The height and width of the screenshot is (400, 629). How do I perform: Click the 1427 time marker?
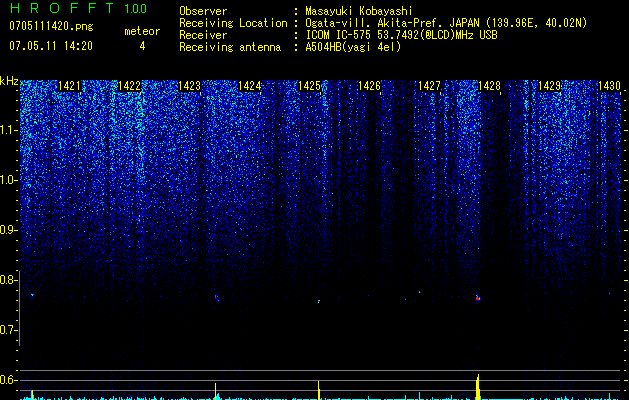click(x=430, y=86)
